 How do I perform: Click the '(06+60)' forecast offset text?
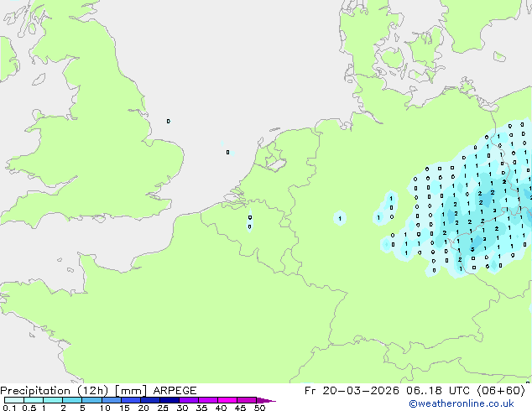click(x=501, y=391)
